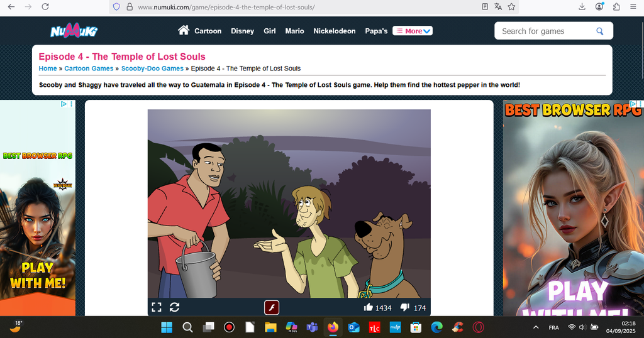Click right Best Browser RPG ad banner
Image resolution: width=644 pixels, height=338 pixels.
(x=574, y=208)
